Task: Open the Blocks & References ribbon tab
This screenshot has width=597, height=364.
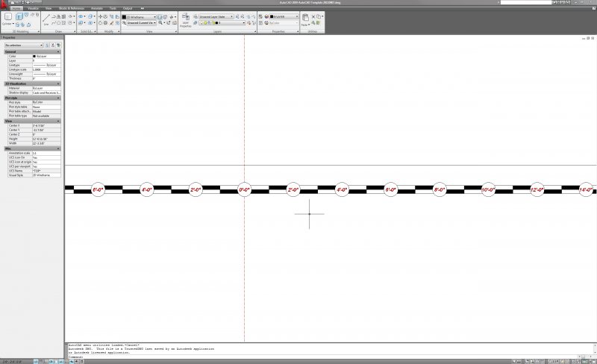Action: pyautogui.click(x=72, y=8)
